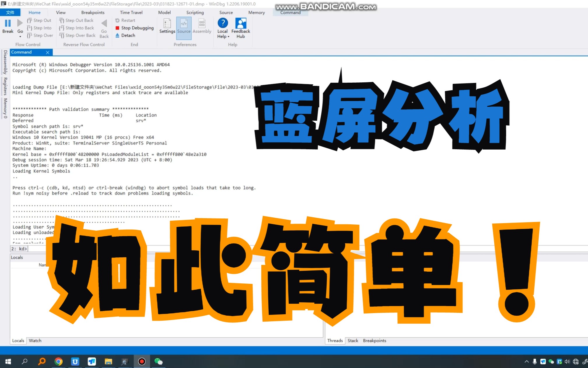588x368 pixels.
Task: Open File Explorer from taskbar
Action: (108, 362)
